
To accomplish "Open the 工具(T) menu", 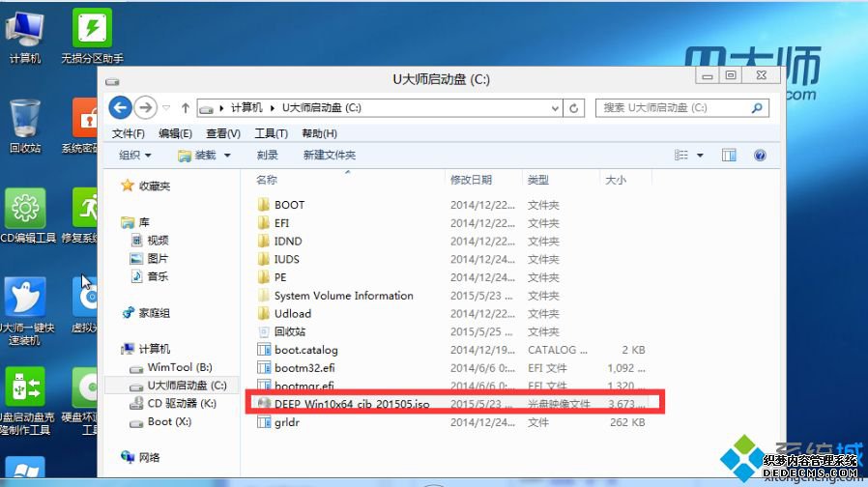I will tap(271, 133).
